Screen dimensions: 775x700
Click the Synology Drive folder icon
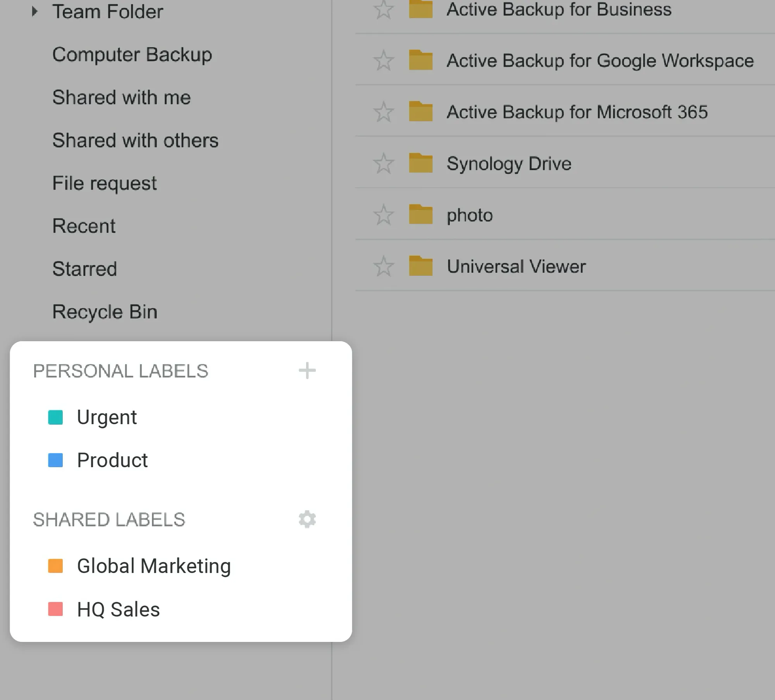coord(420,163)
